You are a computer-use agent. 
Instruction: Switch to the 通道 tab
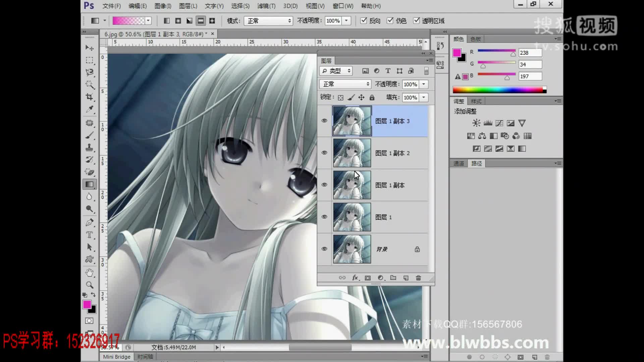459,163
